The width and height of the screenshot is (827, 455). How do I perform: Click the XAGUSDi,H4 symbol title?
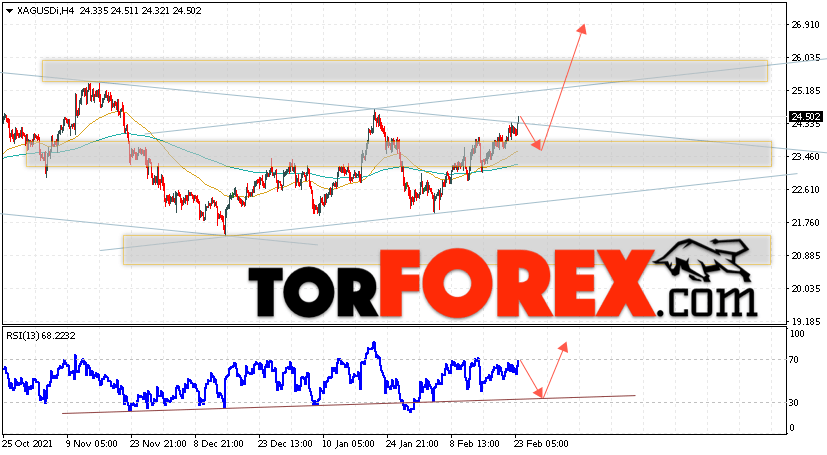point(46,11)
